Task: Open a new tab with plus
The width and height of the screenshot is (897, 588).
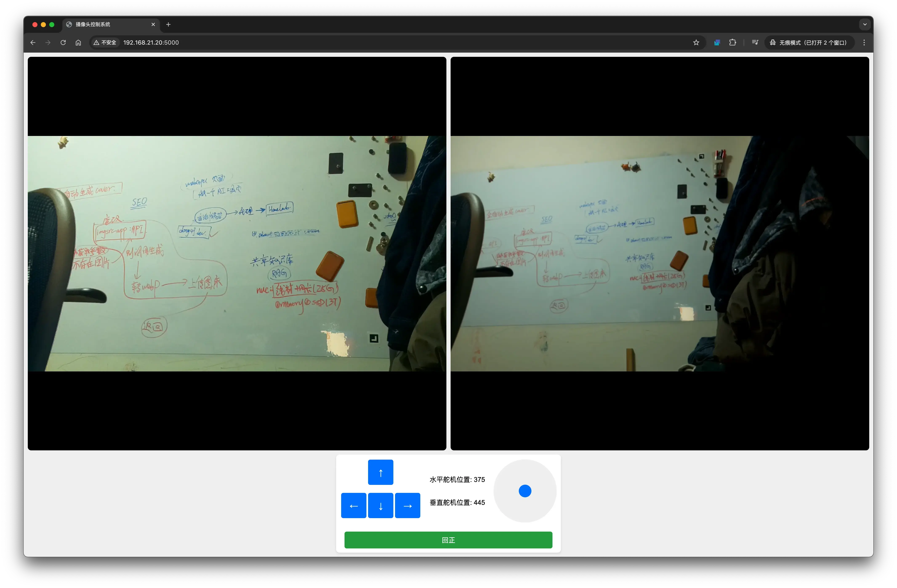Action: click(168, 24)
